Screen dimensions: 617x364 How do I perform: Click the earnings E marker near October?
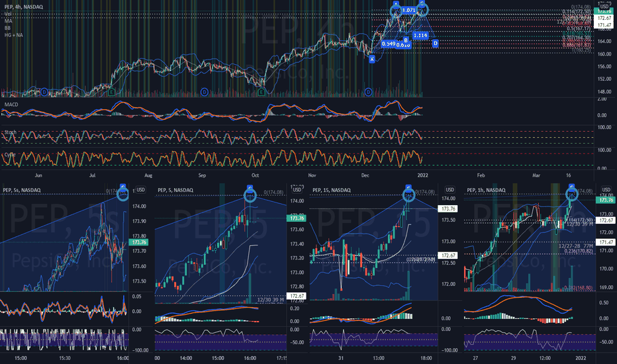pyautogui.click(x=261, y=92)
